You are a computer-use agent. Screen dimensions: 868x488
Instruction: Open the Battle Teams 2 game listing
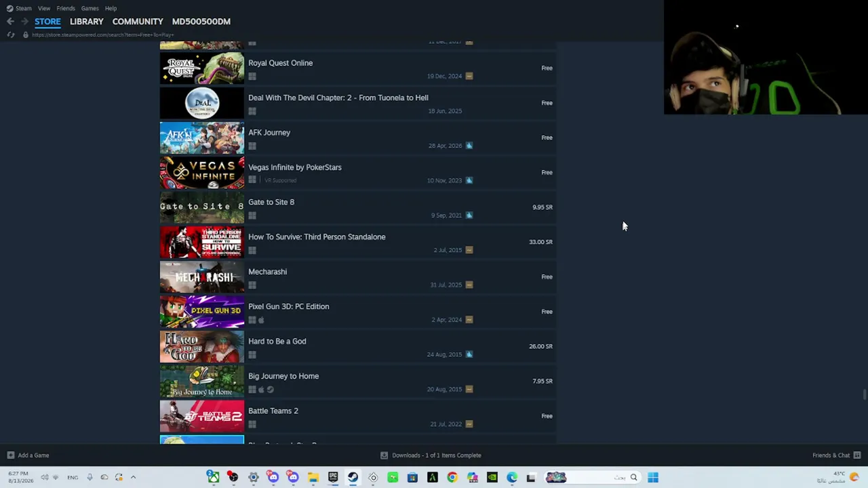(x=358, y=417)
